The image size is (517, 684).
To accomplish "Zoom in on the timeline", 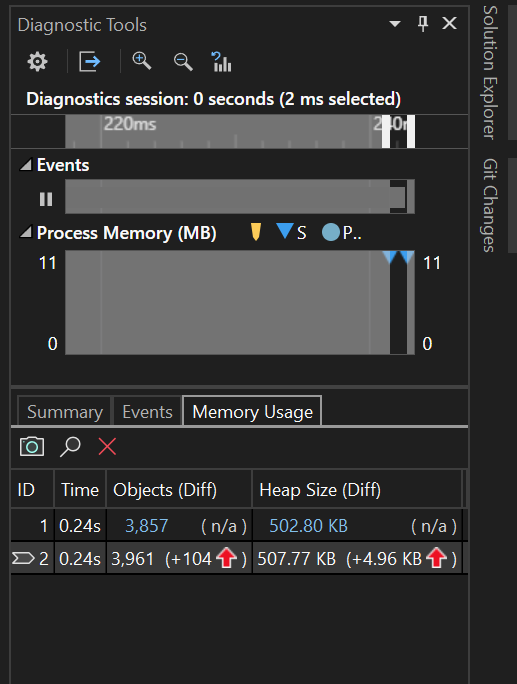I will click(x=142, y=62).
